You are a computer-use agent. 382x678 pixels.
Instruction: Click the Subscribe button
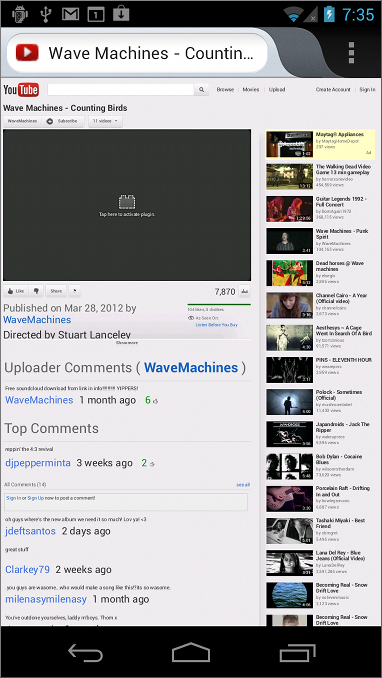point(64,121)
